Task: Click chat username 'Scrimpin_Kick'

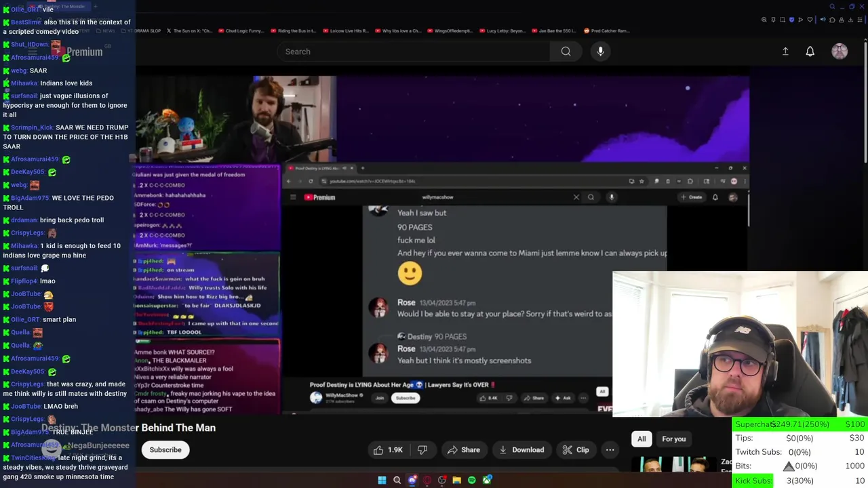Action: click(32, 127)
